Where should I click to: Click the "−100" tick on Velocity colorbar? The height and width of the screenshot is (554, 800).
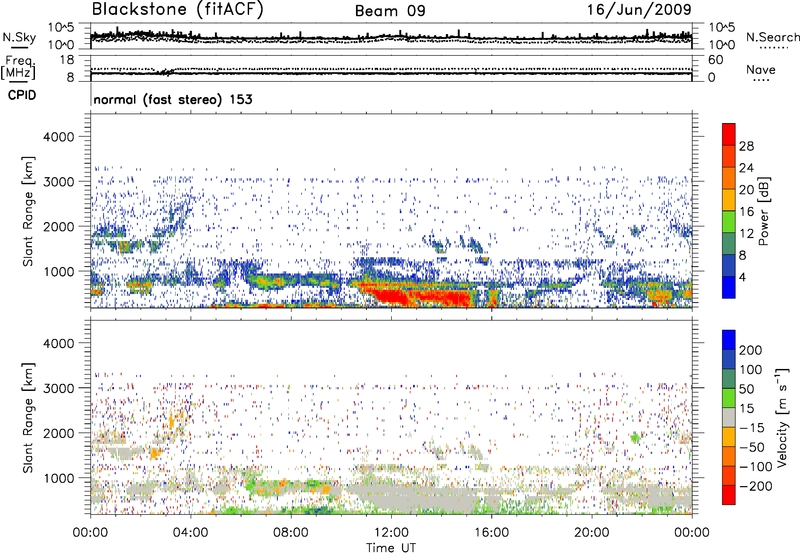(x=756, y=467)
